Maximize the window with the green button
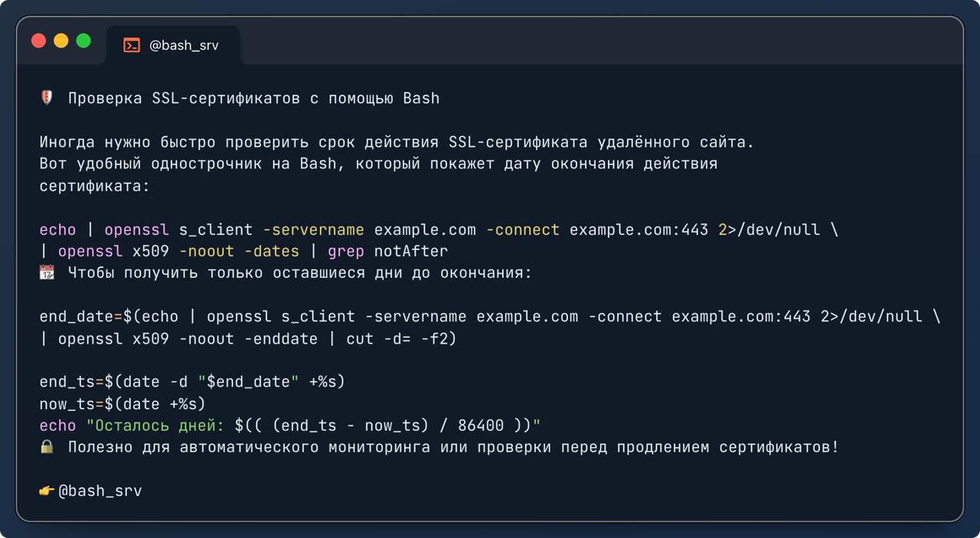The width and height of the screenshot is (980, 538). pos(83,41)
